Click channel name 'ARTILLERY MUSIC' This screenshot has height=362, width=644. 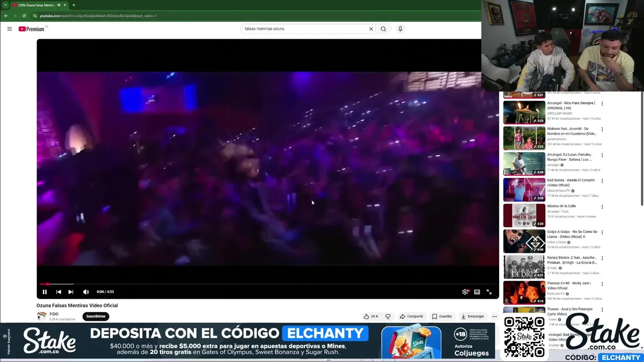[x=559, y=114]
